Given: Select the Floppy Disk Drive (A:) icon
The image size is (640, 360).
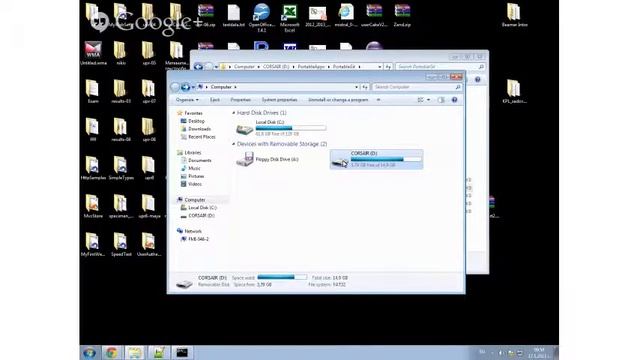Looking at the screenshot, I should 244,159.
